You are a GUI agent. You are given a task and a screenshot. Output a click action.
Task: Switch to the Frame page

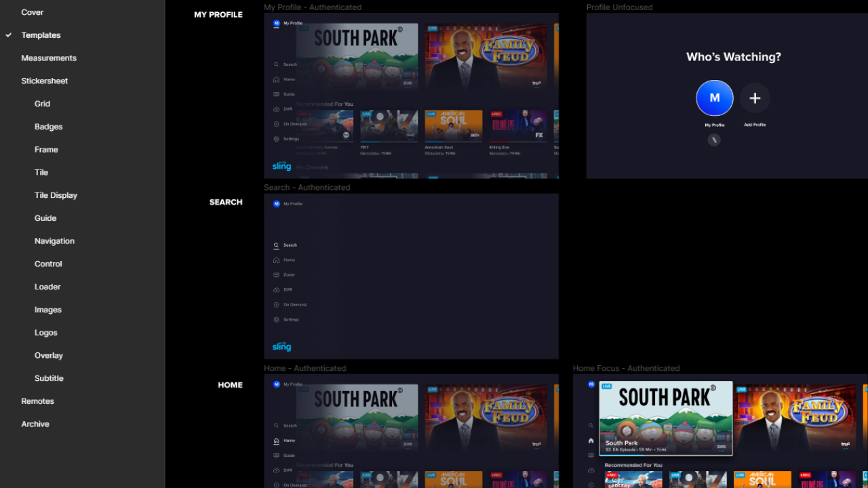46,150
